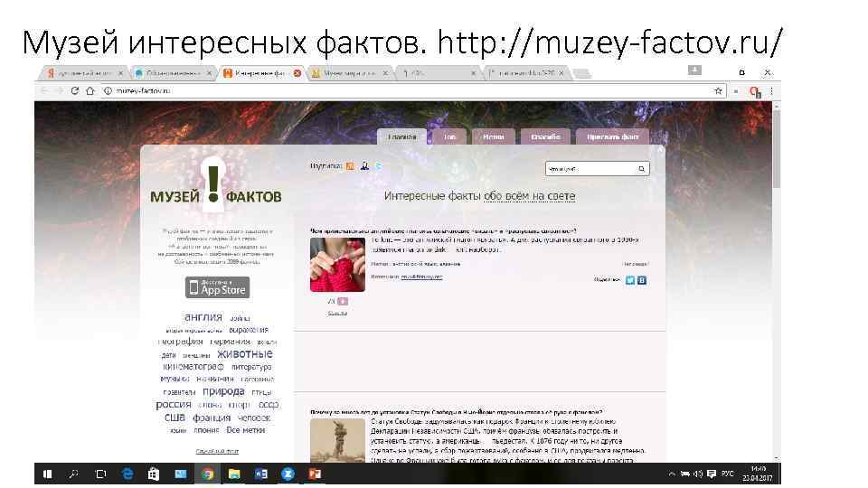
Task: Open the tag география
Action: (x=181, y=342)
